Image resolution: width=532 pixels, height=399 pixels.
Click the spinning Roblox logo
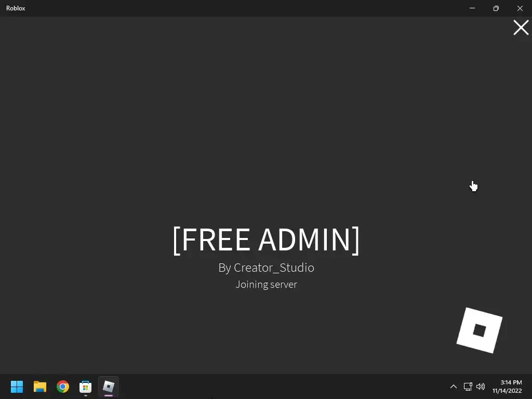coord(480,330)
